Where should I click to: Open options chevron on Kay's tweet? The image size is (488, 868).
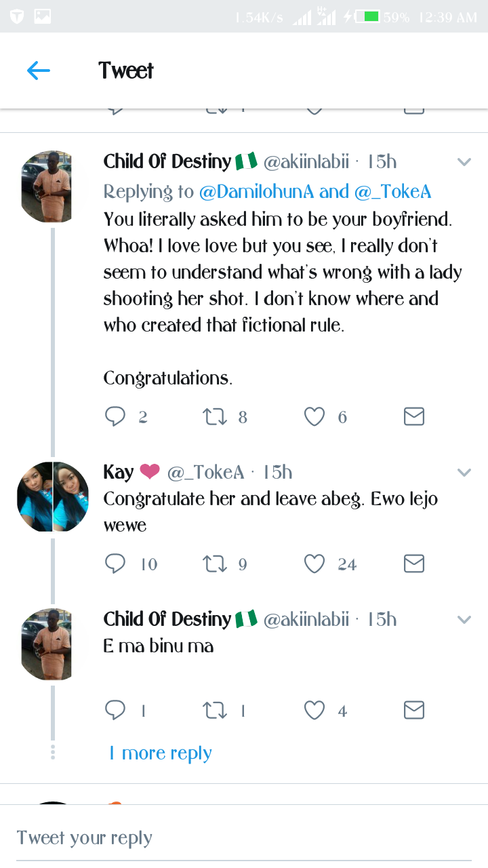click(464, 472)
